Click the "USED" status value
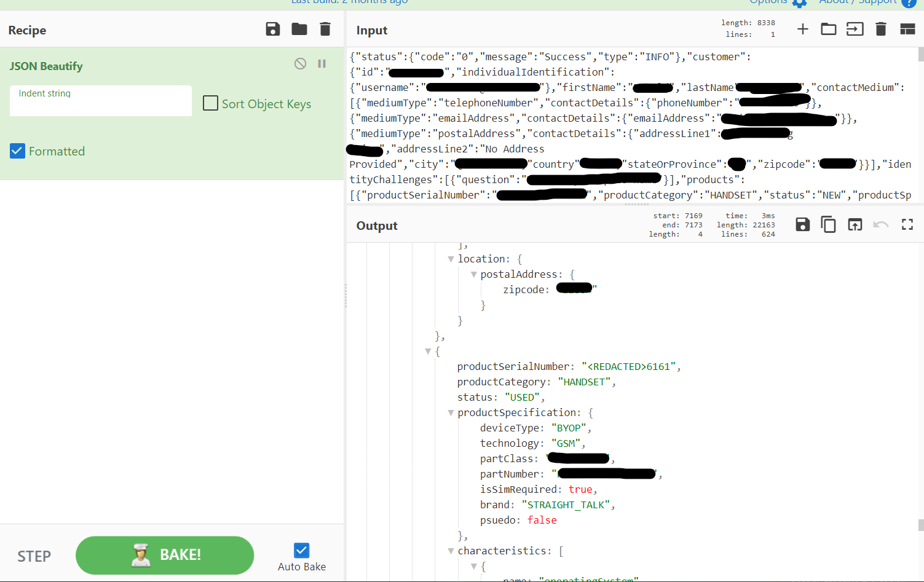Screen dimensions: 924x582 coord(522,398)
